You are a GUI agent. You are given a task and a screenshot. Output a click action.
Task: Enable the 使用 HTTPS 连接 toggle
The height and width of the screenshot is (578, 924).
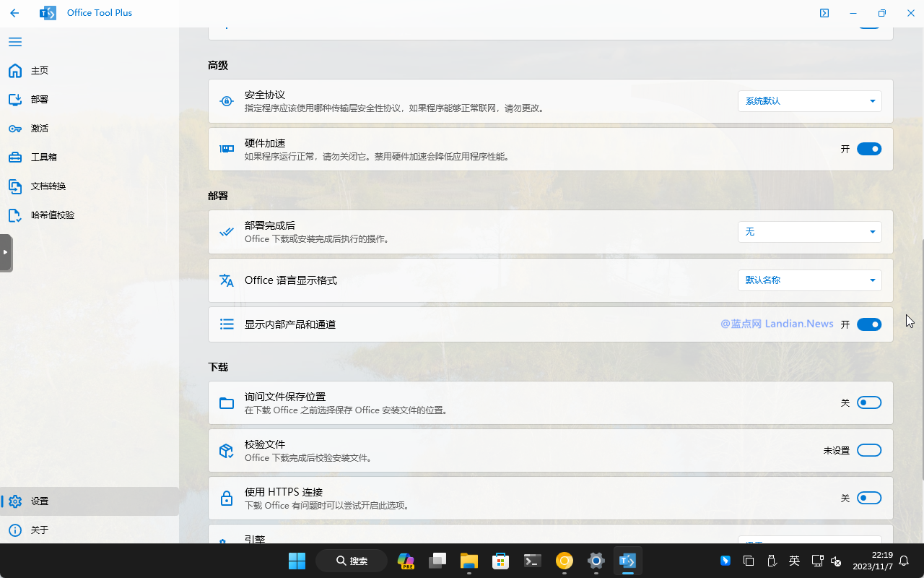(x=868, y=498)
